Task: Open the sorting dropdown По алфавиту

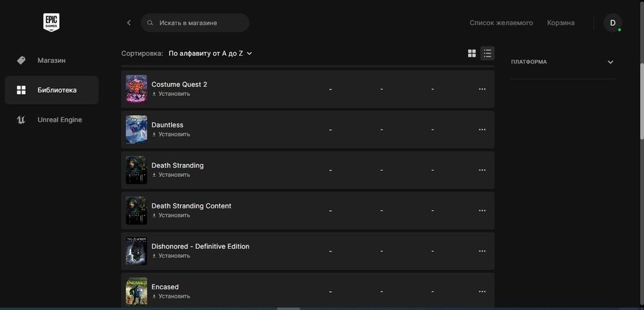Action: (x=211, y=53)
